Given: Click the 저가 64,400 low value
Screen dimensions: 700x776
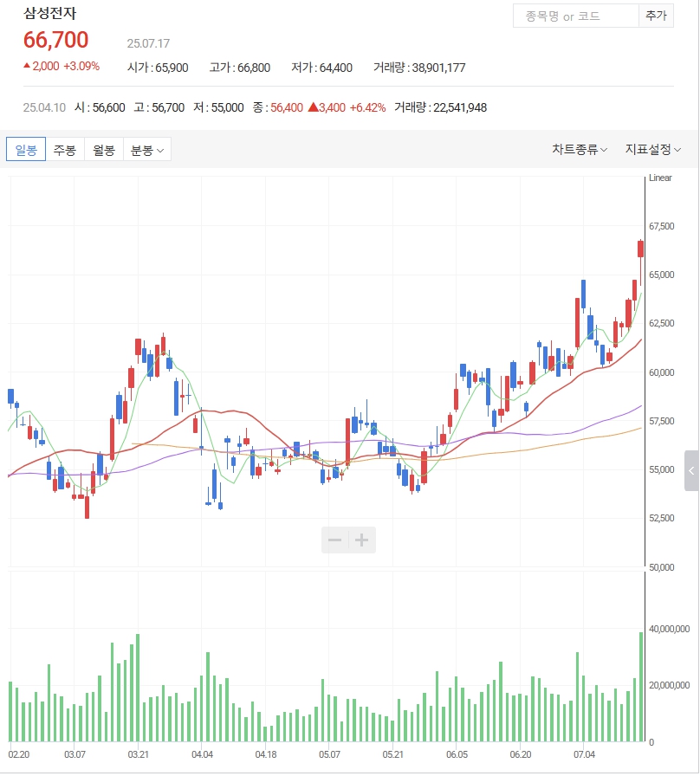Looking at the screenshot, I should pos(321,68).
